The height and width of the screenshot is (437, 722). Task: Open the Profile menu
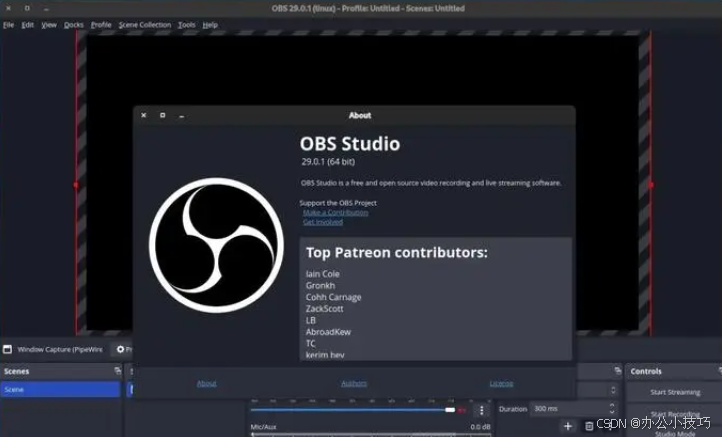[101, 25]
